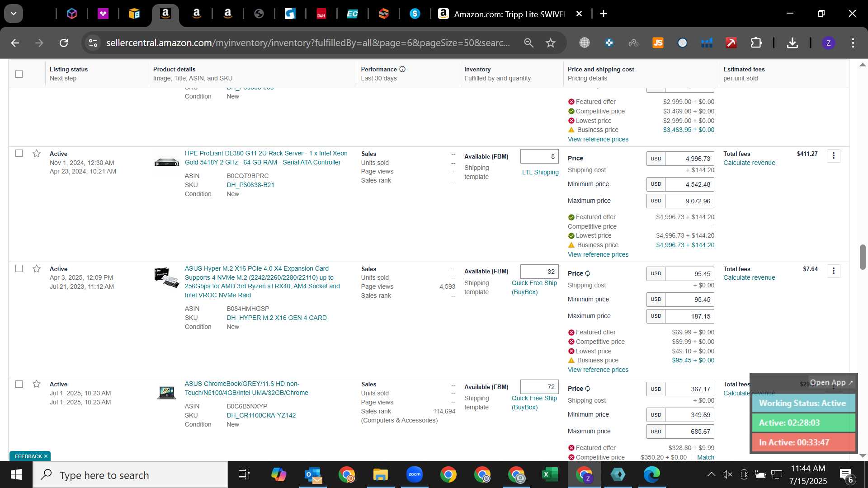This screenshot has height=488, width=868.
Task: Click price refresh icon for ASUS Hyper M.2
Action: (x=588, y=274)
